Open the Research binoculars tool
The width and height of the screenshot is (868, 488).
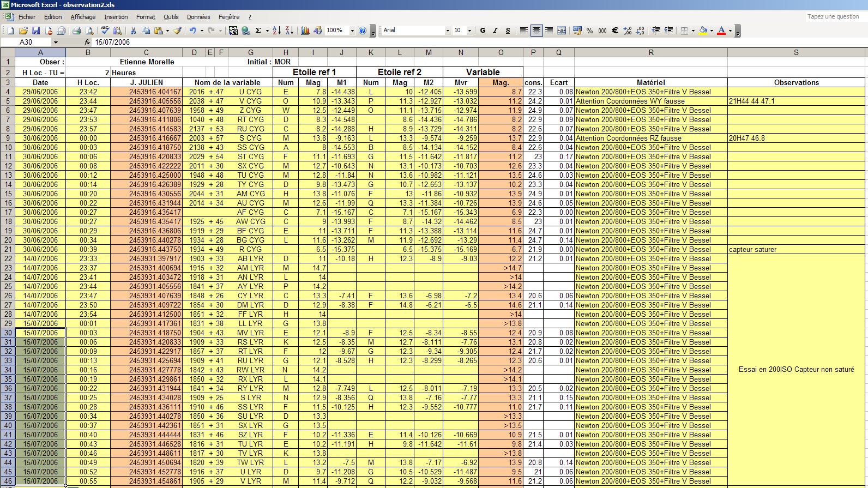coord(117,31)
